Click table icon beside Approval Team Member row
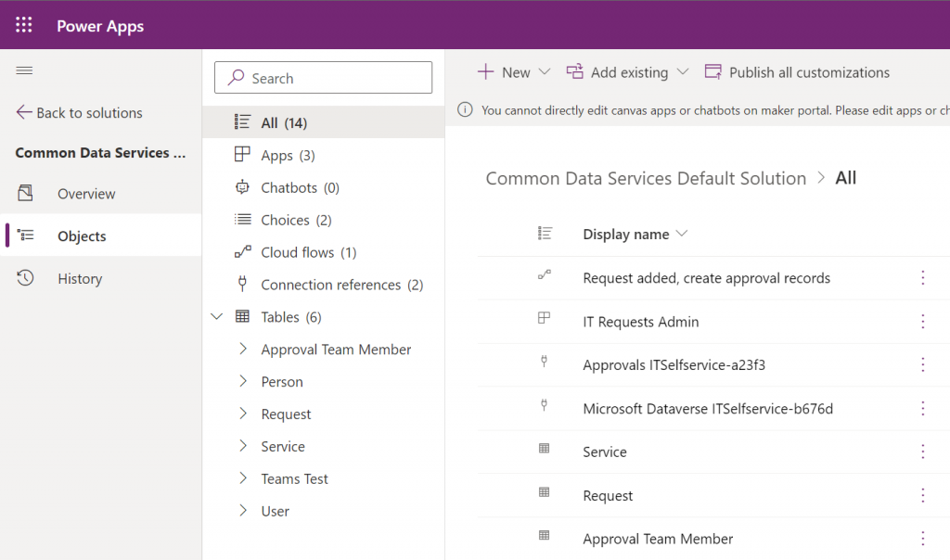The image size is (950, 560). 544,535
